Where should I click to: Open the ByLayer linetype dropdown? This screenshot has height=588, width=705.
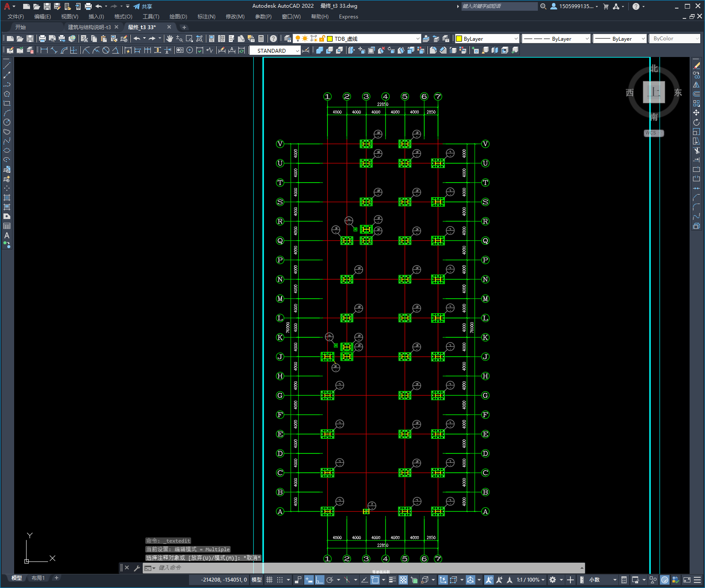coord(587,39)
